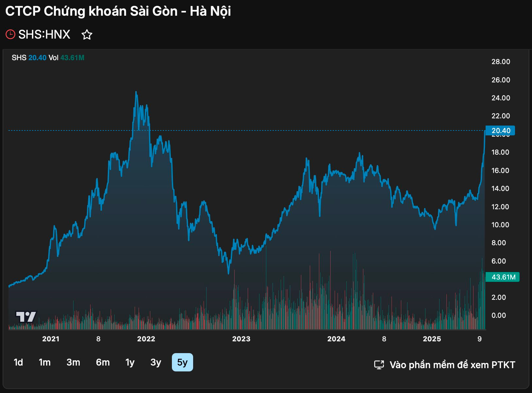
Task: Switch to 1m time range
Action: point(45,362)
